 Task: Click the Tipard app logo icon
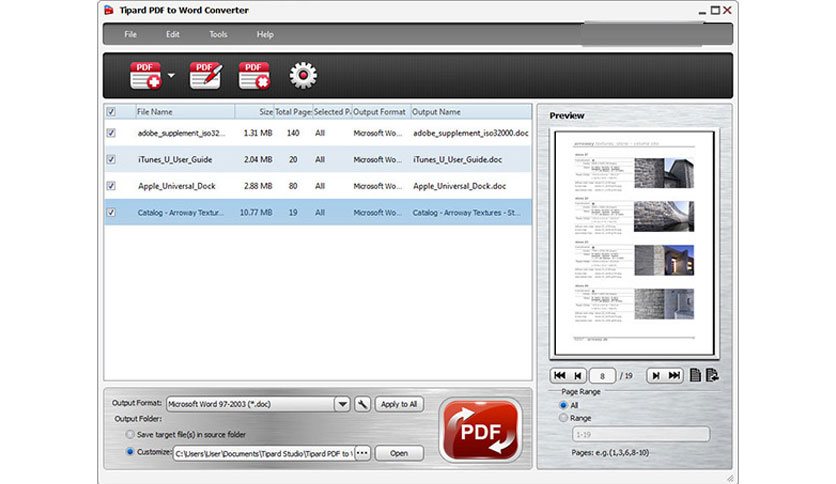[x=109, y=10]
